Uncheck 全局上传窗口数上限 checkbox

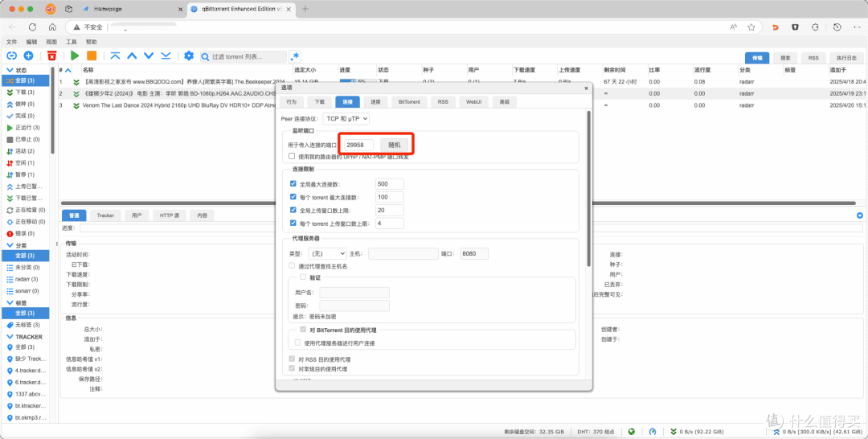(x=293, y=211)
